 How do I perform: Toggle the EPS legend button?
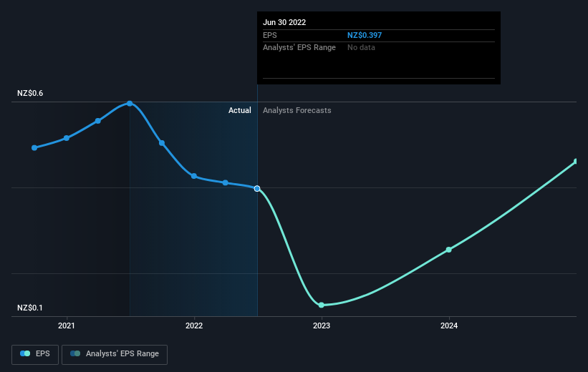(x=35, y=354)
